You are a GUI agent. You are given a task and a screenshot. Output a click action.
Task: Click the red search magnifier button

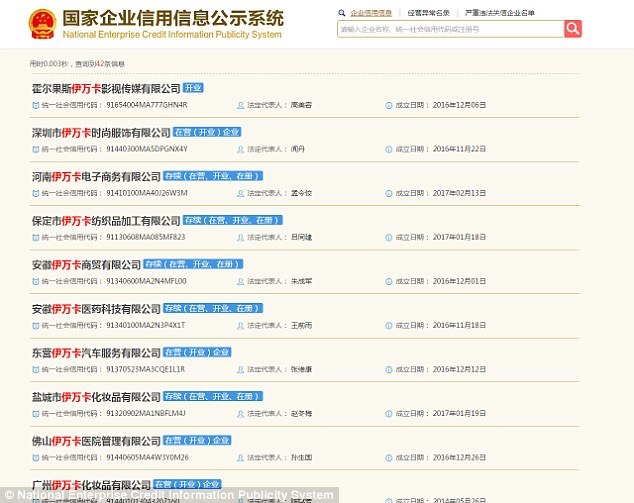[572, 29]
